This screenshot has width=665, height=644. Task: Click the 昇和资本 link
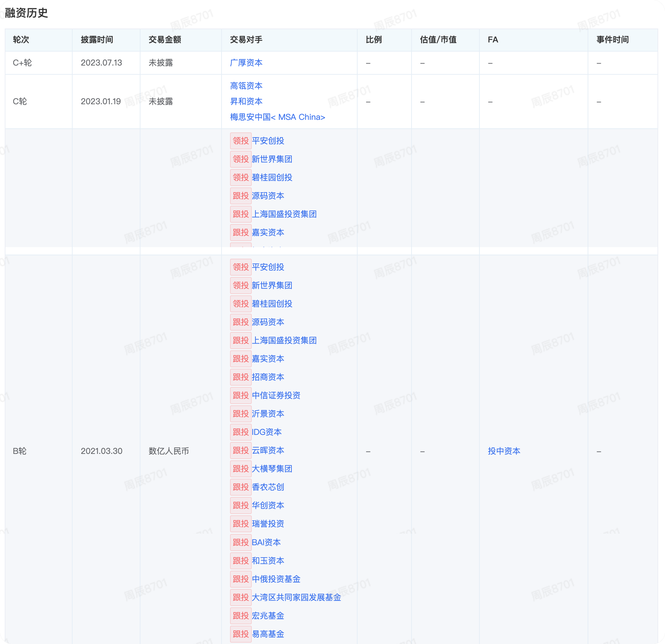(246, 102)
